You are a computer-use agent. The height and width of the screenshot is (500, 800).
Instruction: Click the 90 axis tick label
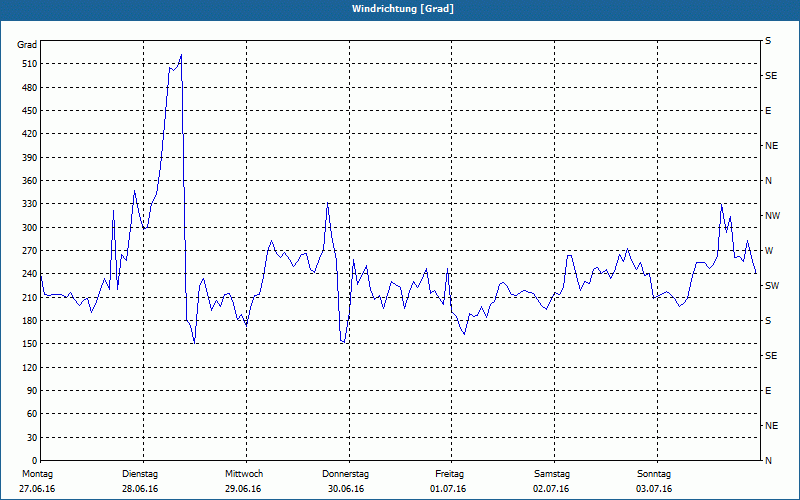pos(32,391)
